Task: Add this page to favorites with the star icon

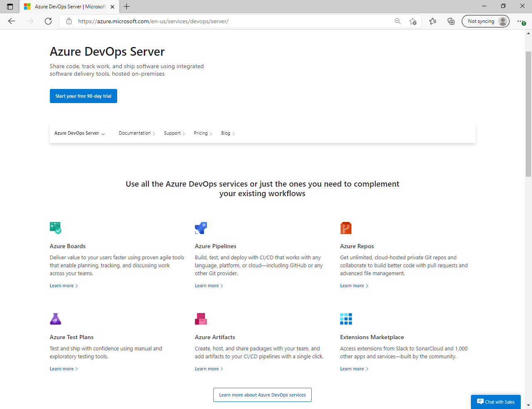Action: [x=413, y=21]
